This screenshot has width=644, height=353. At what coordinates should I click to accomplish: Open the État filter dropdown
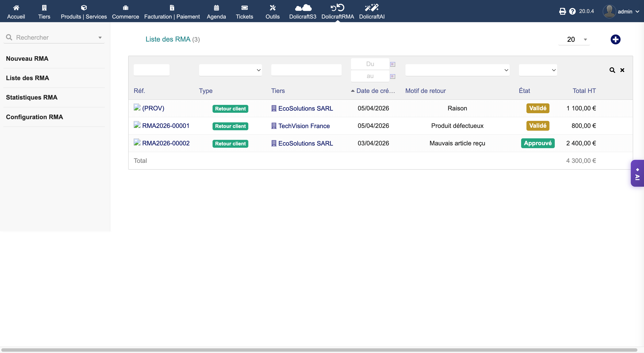coord(538,70)
